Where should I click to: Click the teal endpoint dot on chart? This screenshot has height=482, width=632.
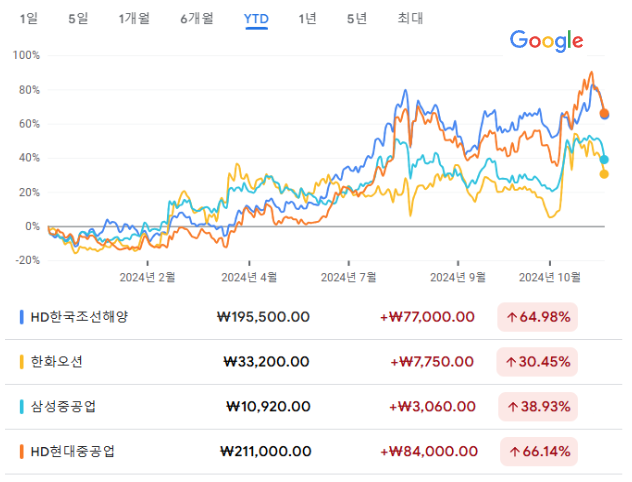(x=604, y=160)
